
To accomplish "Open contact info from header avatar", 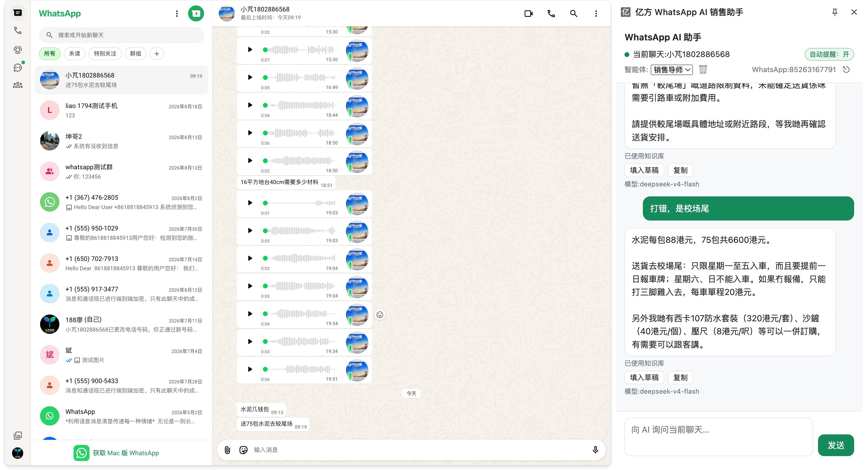I will 226,14.
